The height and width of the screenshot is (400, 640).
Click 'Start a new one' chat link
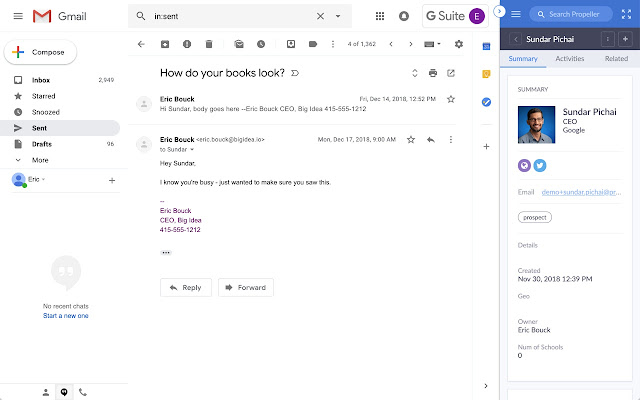[66, 316]
